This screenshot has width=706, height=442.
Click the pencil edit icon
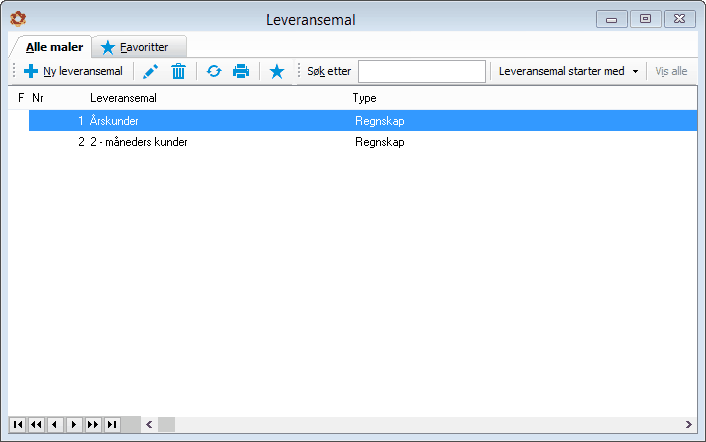coord(150,71)
